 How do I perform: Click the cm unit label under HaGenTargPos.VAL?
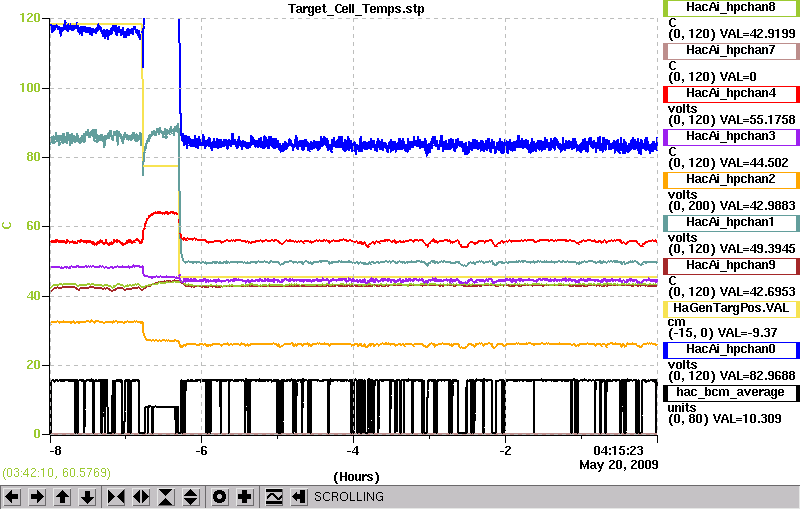click(677, 322)
